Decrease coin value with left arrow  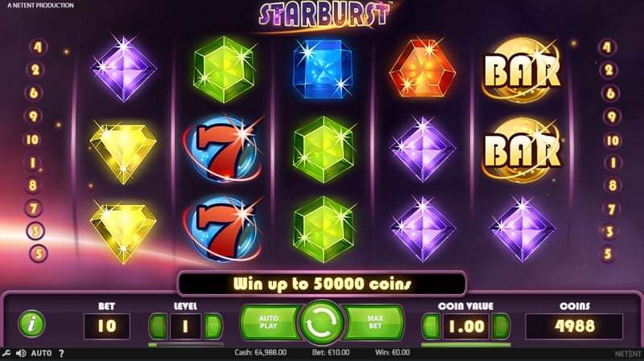tap(431, 326)
